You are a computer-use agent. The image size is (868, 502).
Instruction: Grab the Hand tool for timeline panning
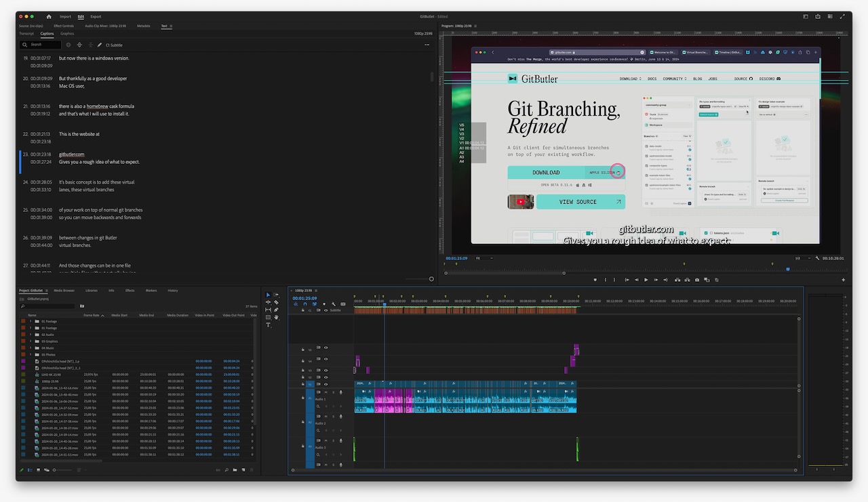coord(276,317)
